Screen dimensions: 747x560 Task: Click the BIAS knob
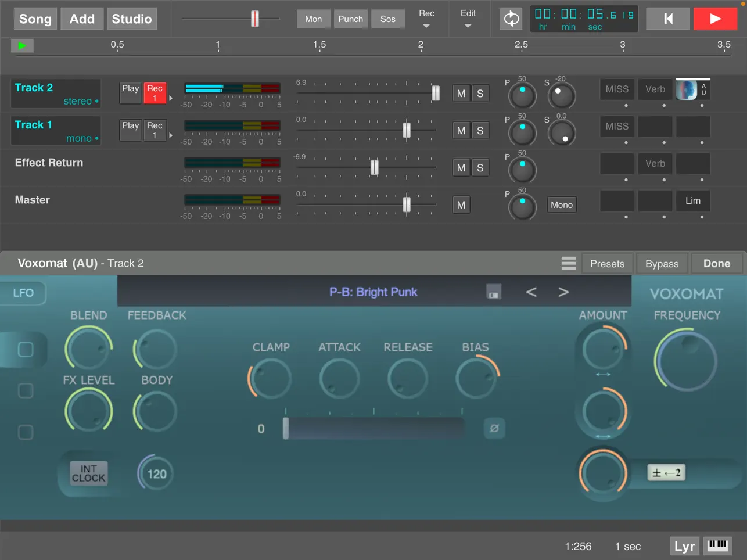coord(477,378)
